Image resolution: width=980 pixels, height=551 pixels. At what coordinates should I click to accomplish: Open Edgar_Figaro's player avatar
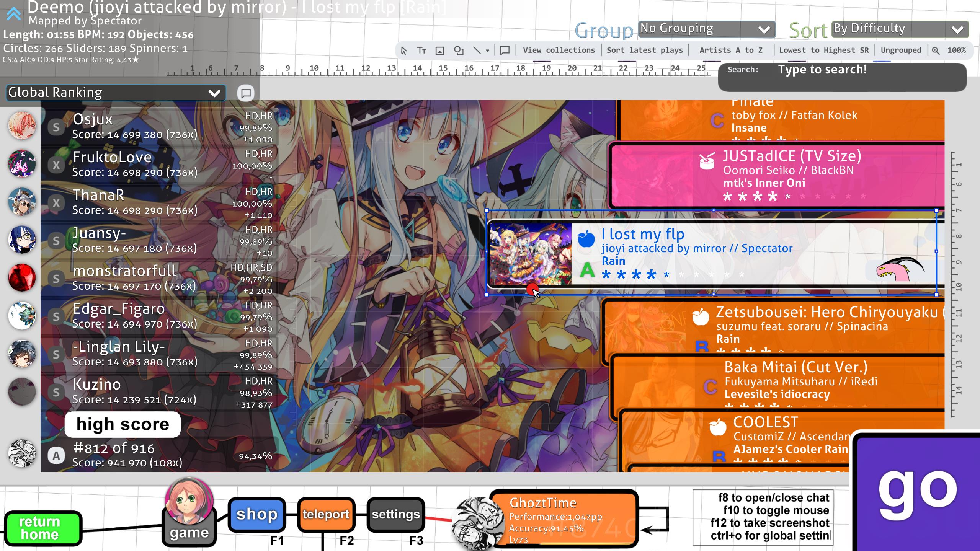tap(22, 315)
